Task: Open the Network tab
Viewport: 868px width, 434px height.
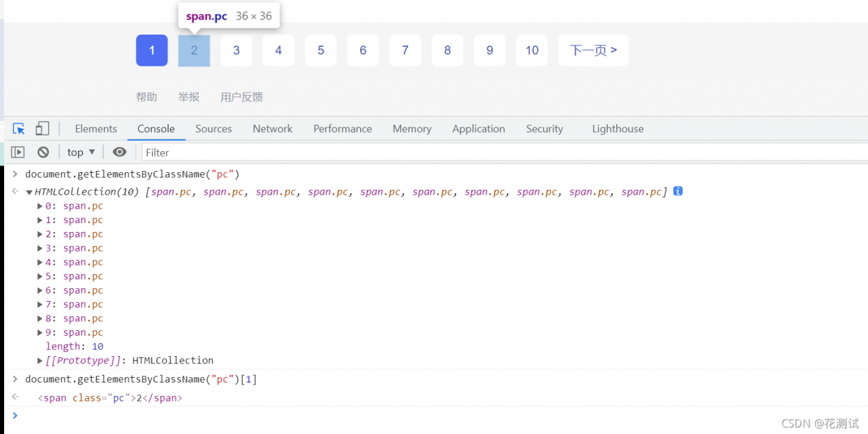Action: point(272,128)
